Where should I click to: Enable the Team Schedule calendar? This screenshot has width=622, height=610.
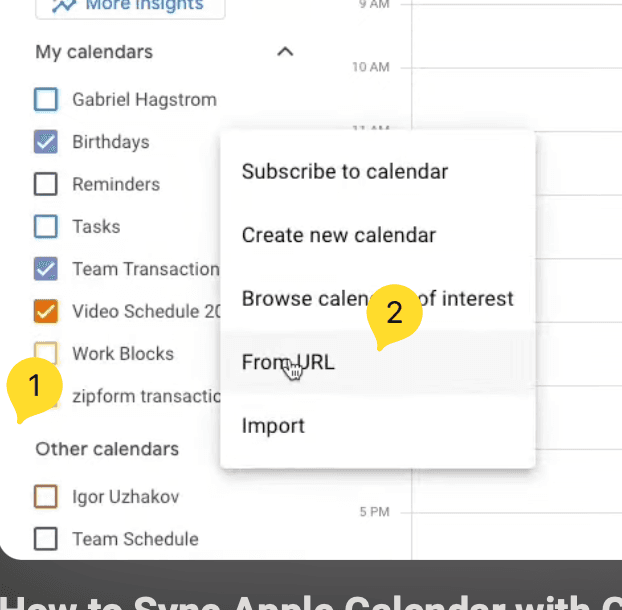(46, 539)
